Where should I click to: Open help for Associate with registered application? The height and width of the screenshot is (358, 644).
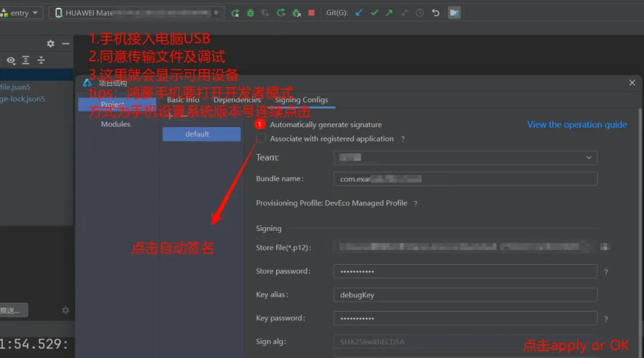402,139
